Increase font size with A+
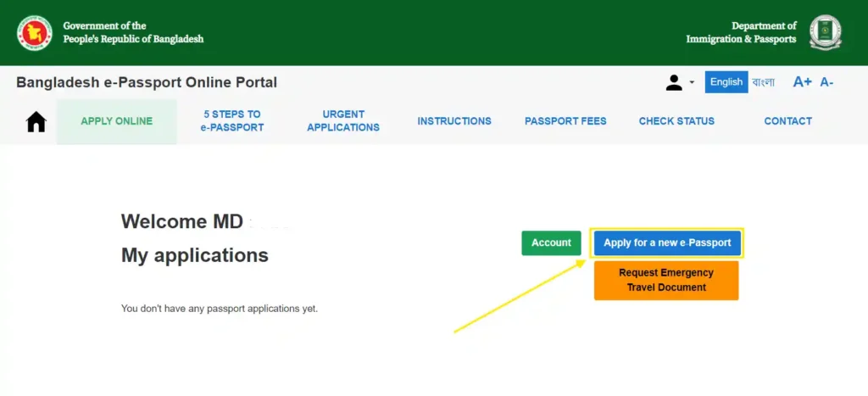Viewport: 868px width, 396px height. click(x=802, y=82)
